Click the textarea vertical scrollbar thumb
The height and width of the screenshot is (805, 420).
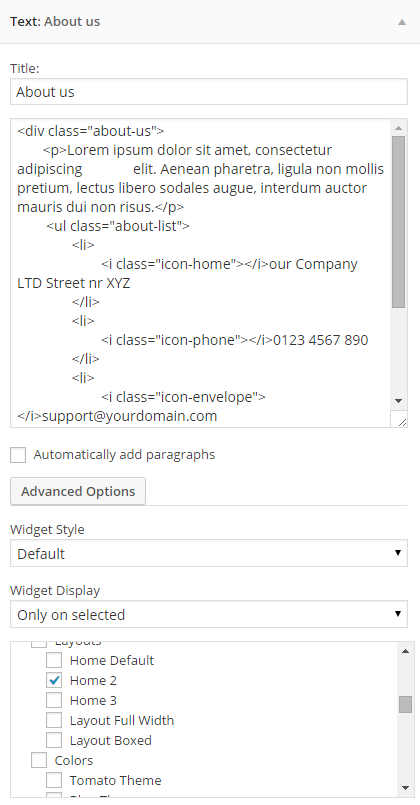398,222
